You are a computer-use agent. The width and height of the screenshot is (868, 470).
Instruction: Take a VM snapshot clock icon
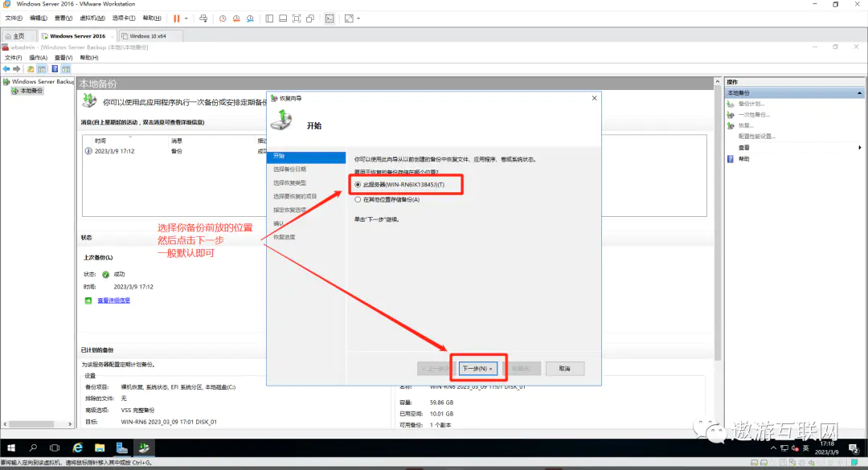coord(223,18)
